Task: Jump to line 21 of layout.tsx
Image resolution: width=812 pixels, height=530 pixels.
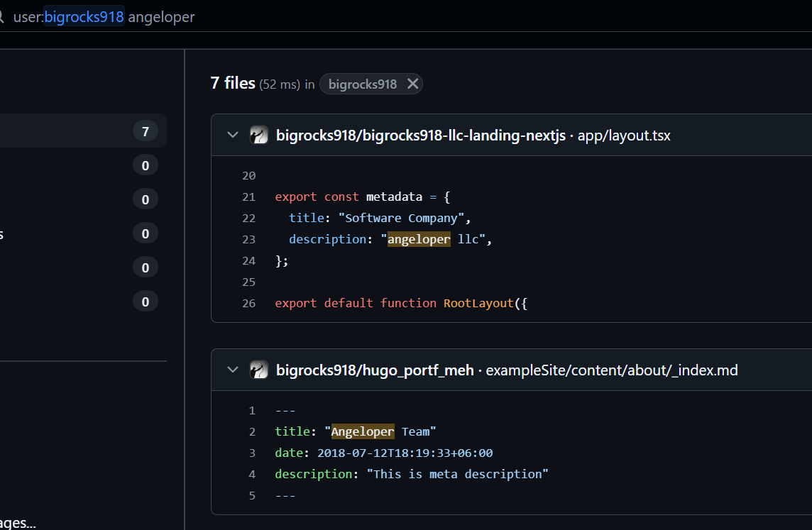Action: pos(248,197)
